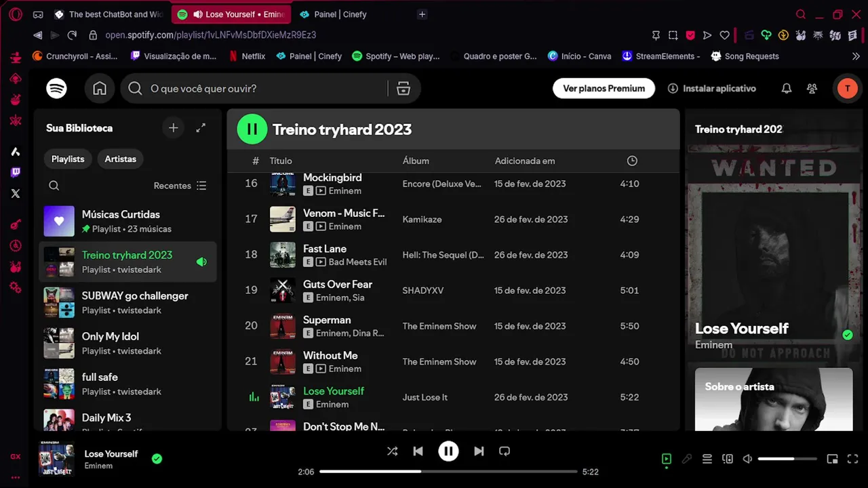This screenshot has height=488, width=868.
Task: Switch to The best ChatBot browser tab
Action: click(x=108, y=14)
